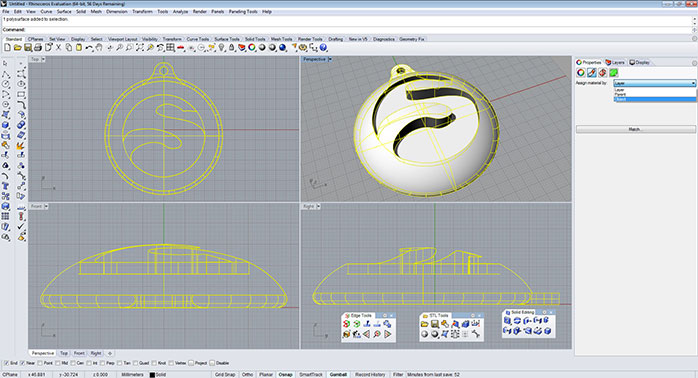Image resolution: width=698 pixels, height=378 pixels.
Task: Click the Material paintbrush icon in Properties
Action: (592, 73)
